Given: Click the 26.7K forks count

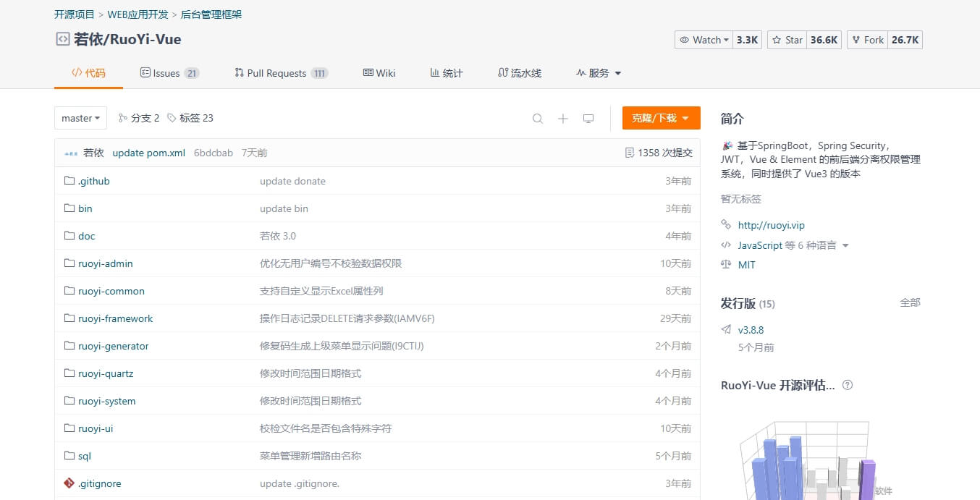Looking at the screenshot, I should click(905, 40).
